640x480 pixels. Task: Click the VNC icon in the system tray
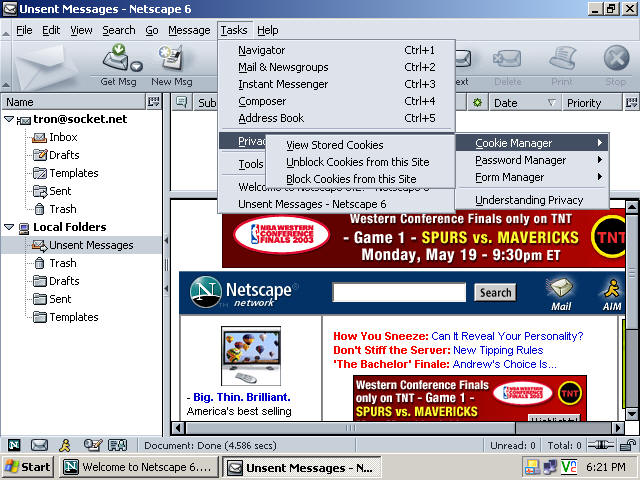569,467
